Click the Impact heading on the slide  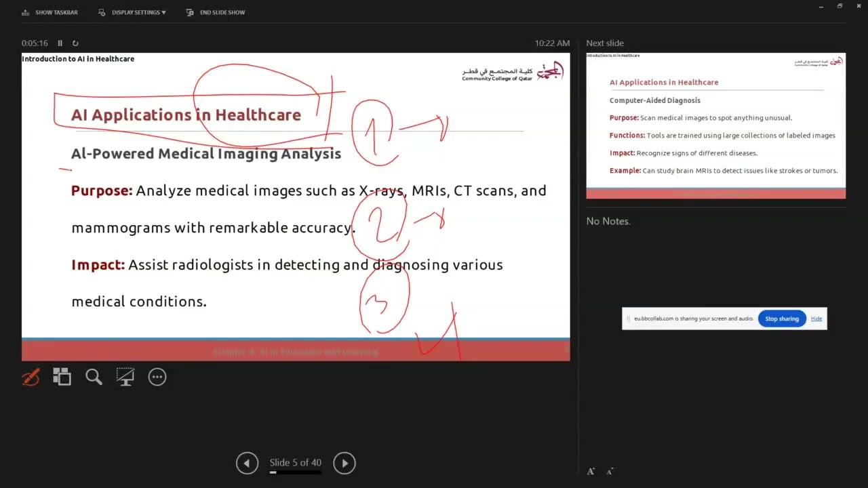click(98, 265)
